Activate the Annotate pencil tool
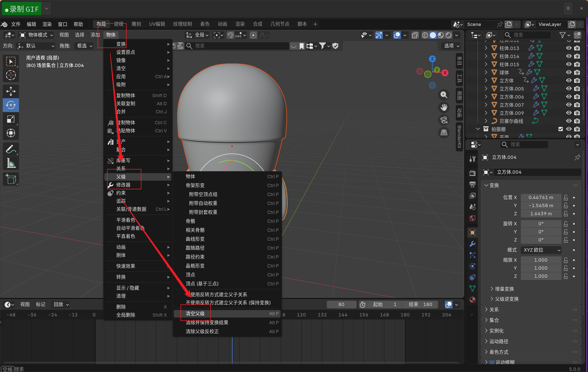Screen dimensions: 588x372 [11, 149]
